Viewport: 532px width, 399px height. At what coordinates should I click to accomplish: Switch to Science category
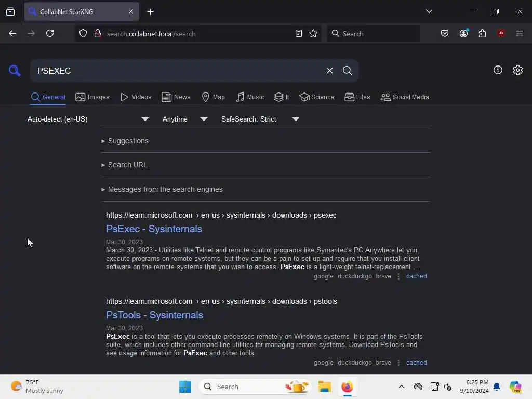(x=316, y=97)
